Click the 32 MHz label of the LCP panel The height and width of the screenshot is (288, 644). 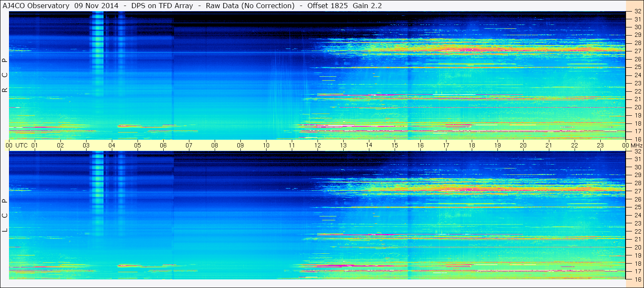coord(638,151)
